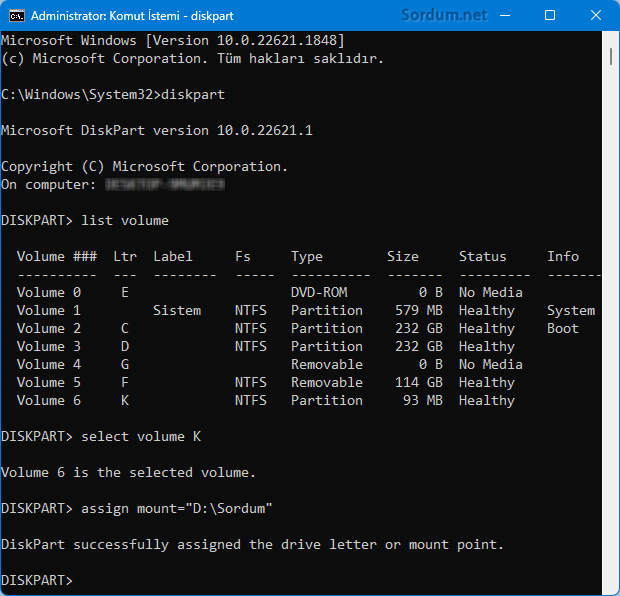
Task: Click drive letter 'D' of Volume 3
Action: (125, 346)
